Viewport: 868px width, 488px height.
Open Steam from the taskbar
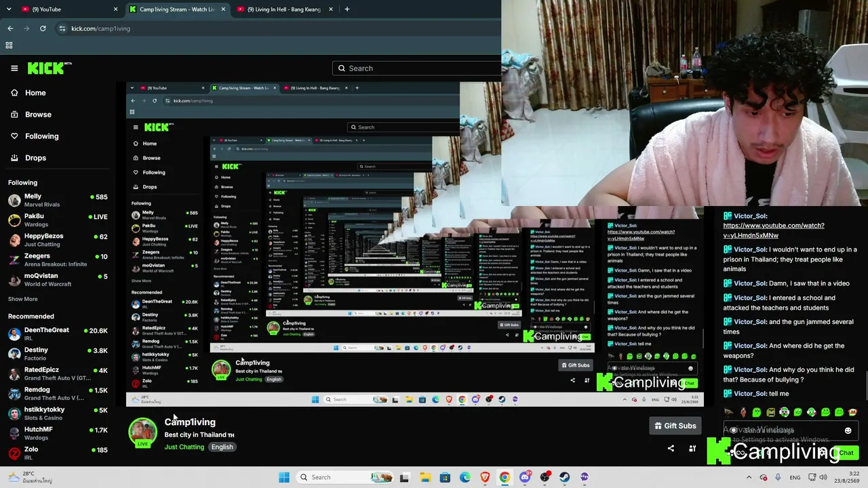(565, 477)
